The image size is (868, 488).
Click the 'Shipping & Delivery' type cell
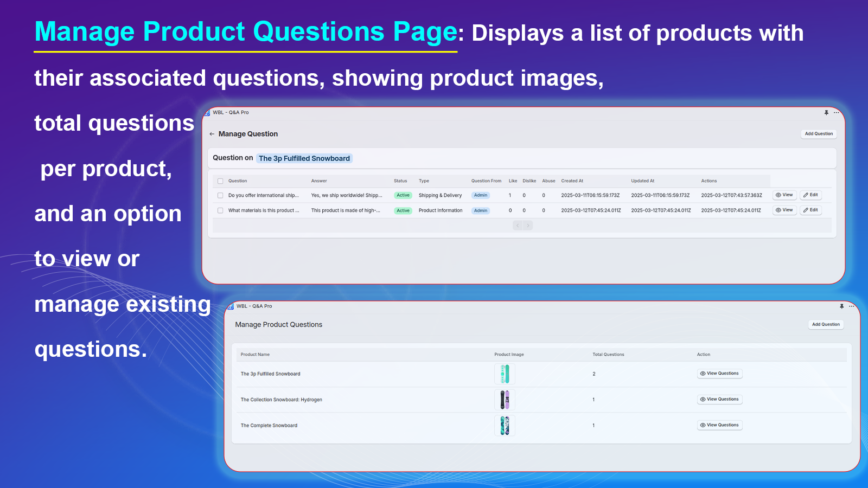[440, 195]
